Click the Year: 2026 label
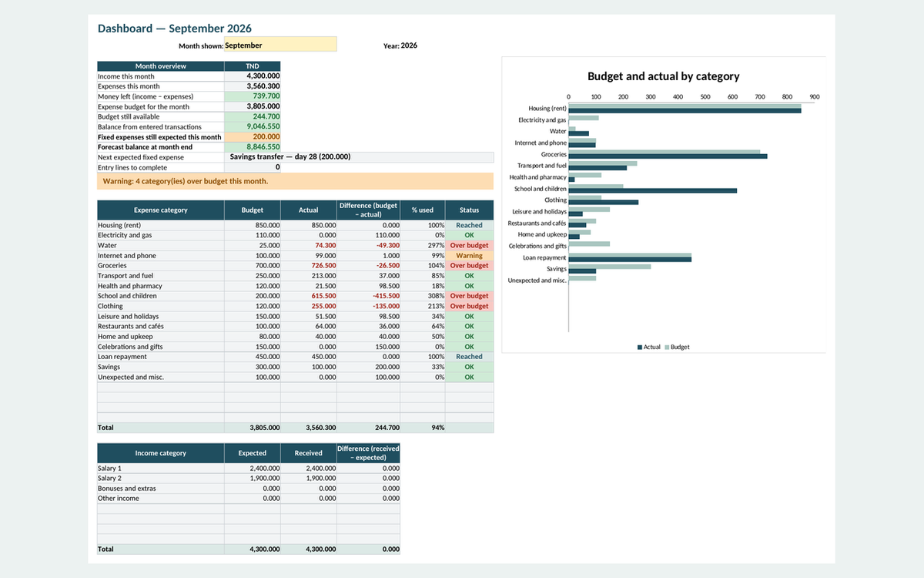Image resolution: width=924 pixels, height=578 pixels. (400, 45)
